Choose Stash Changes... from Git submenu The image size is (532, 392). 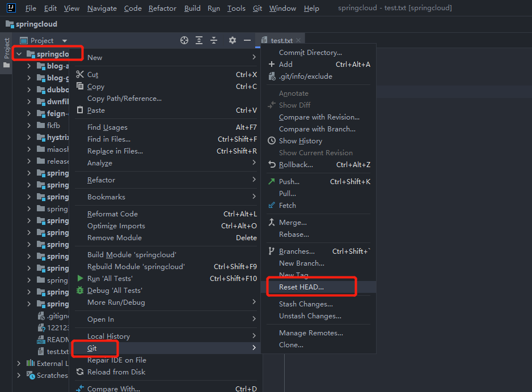pyautogui.click(x=306, y=304)
